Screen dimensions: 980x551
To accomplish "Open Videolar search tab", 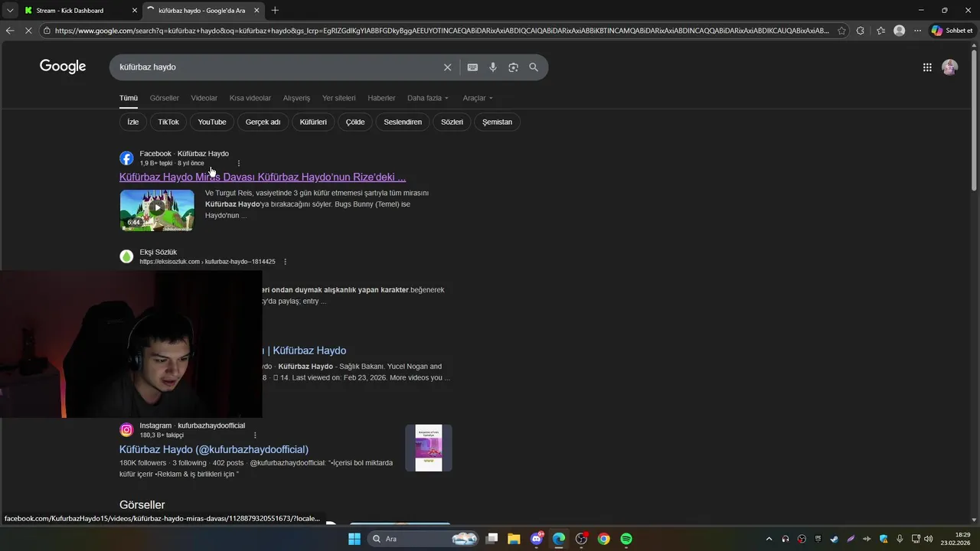I will point(204,98).
